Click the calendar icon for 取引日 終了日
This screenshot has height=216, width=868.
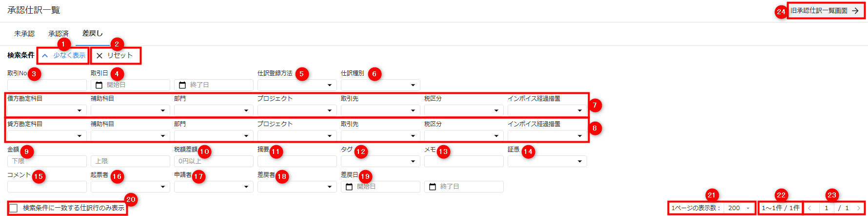tap(182, 85)
